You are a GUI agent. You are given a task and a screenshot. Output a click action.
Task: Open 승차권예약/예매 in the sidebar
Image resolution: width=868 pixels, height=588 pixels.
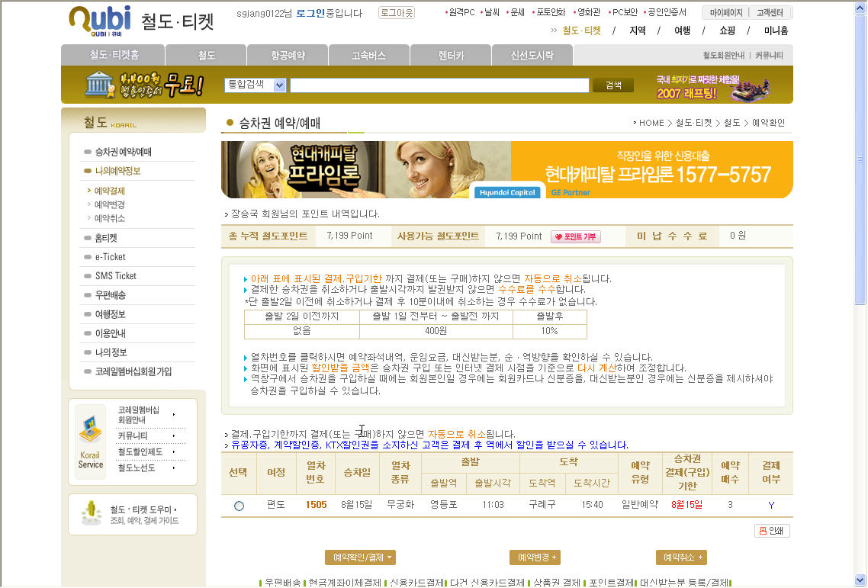click(x=123, y=152)
